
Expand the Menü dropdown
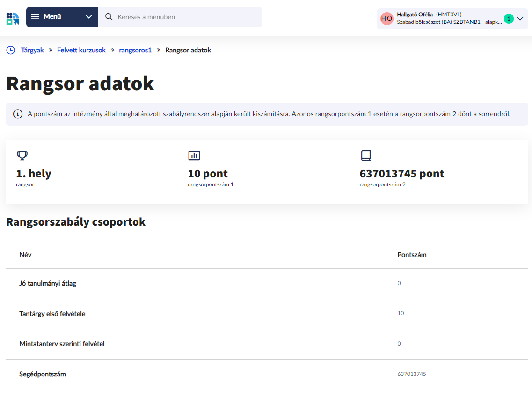[x=89, y=17]
